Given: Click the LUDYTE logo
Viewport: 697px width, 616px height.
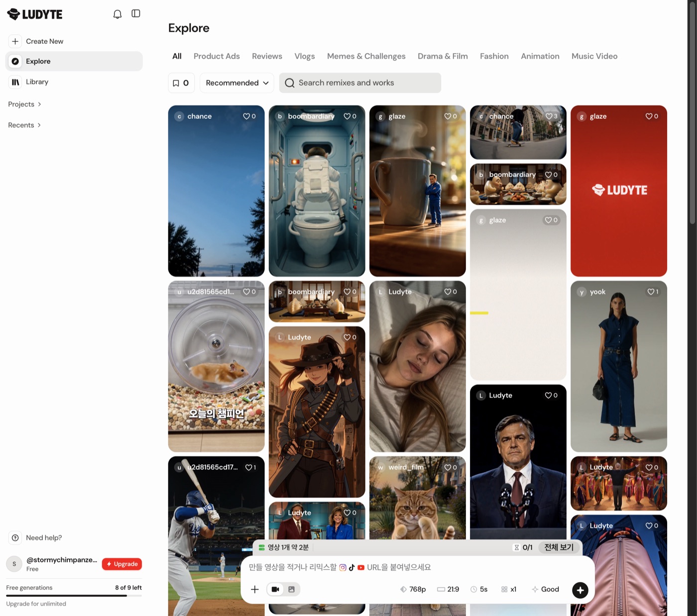Looking at the screenshot, I should click(x=35, y=14).
